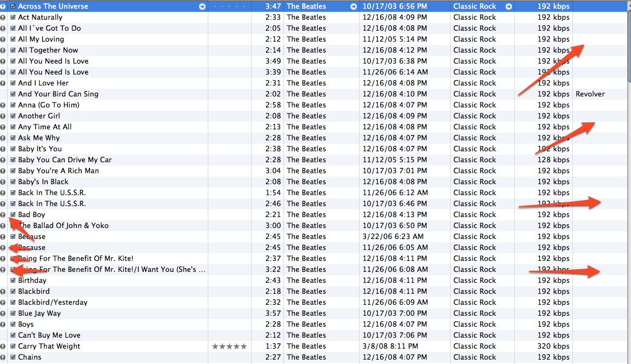The image size is (631, 364).
Task: Click Classic Rock genre in the Birthday row
Action: 474,280
